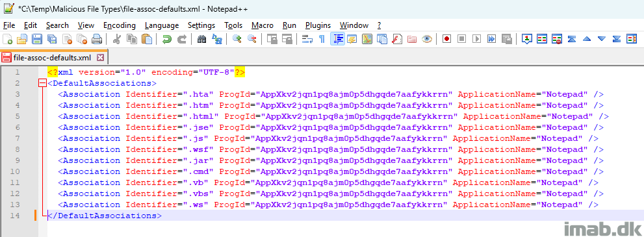Open the ? help menu
Image resolution: width=644 pixels, height=237 pixels.
(379, 25)
